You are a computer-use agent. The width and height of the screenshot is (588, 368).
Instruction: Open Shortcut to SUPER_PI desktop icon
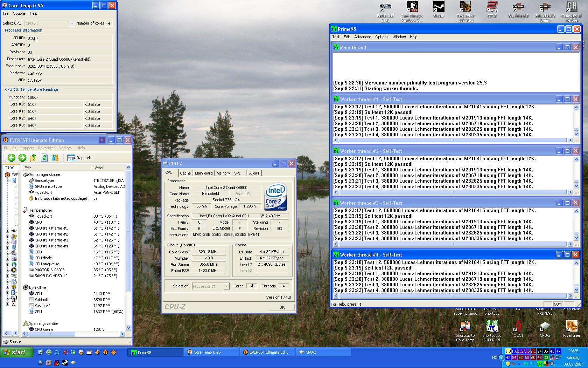(492, 331)
